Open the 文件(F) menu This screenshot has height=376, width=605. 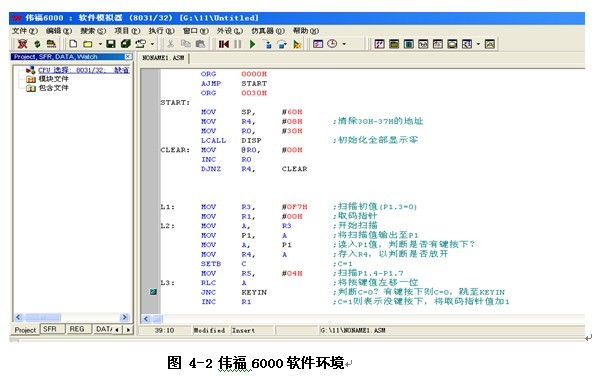(x=25, y=31)
